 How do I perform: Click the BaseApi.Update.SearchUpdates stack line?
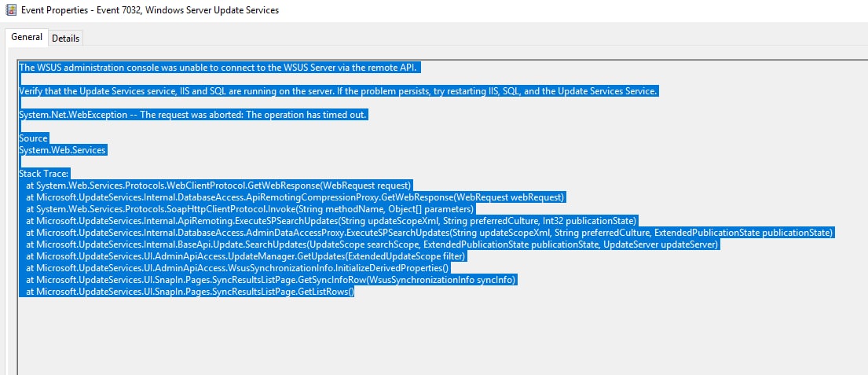372,244
